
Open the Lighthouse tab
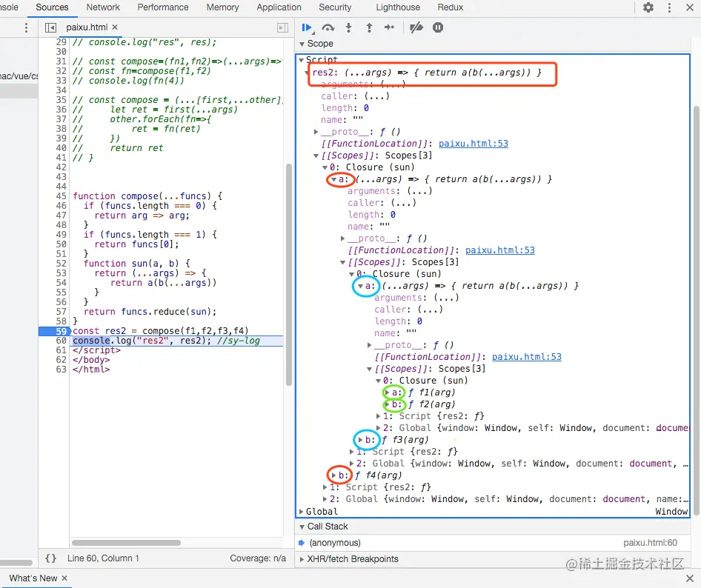(398, 7)
